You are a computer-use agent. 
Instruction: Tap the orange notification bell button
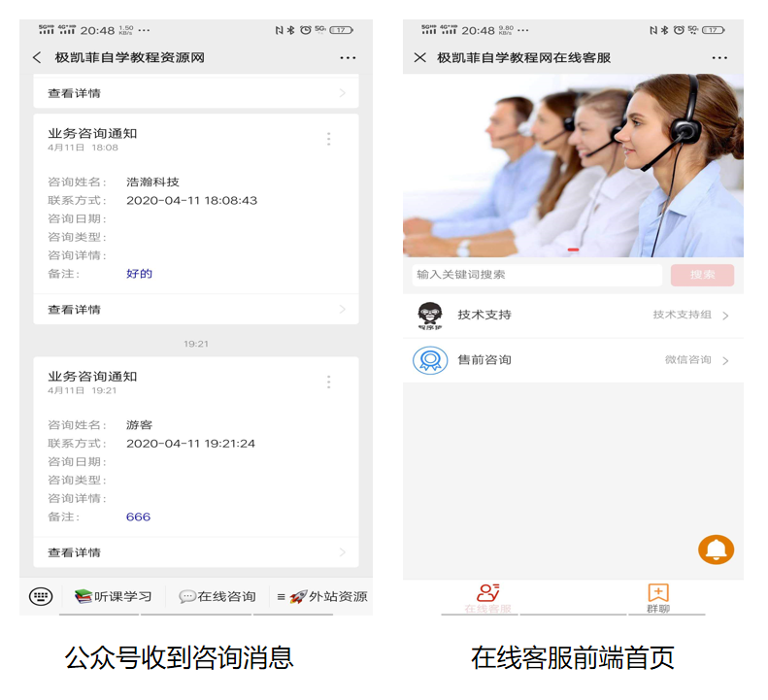tap(717, 550)
